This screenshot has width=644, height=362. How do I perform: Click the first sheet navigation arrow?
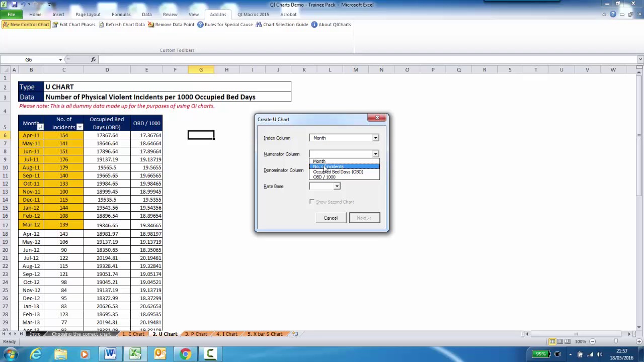click(4, 334)
